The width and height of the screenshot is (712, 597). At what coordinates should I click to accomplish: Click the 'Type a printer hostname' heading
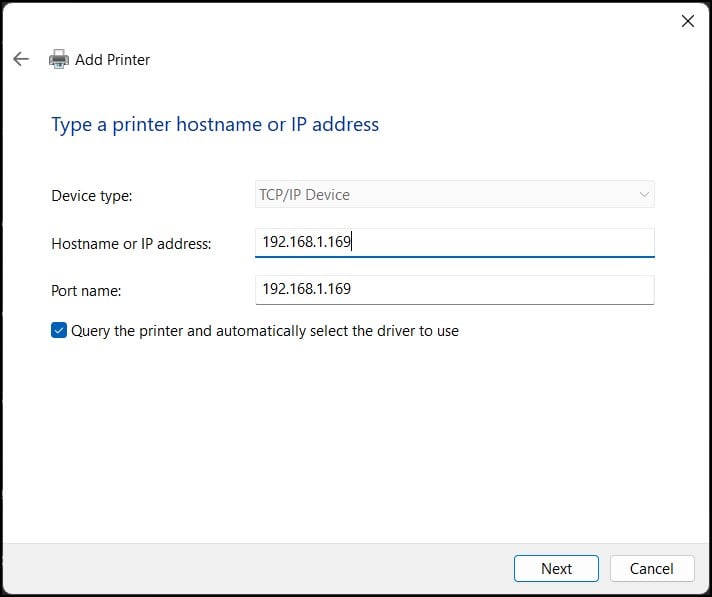click(x=215, y=125)
